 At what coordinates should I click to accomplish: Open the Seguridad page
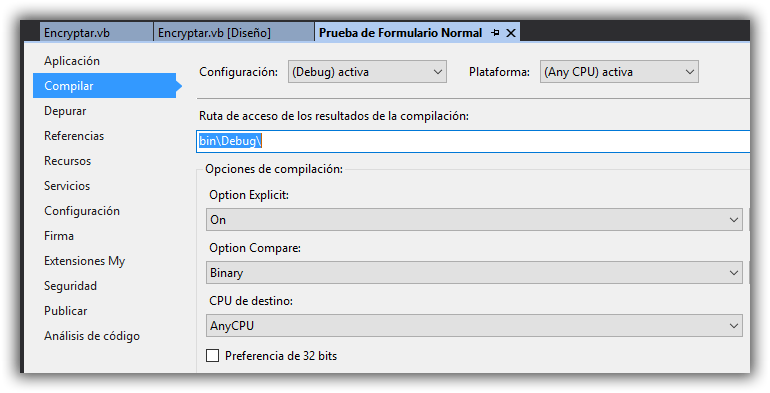(x=70, y=286)
